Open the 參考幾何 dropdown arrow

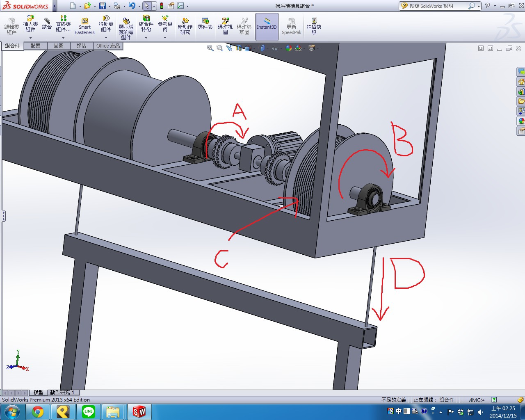[165, 38]
